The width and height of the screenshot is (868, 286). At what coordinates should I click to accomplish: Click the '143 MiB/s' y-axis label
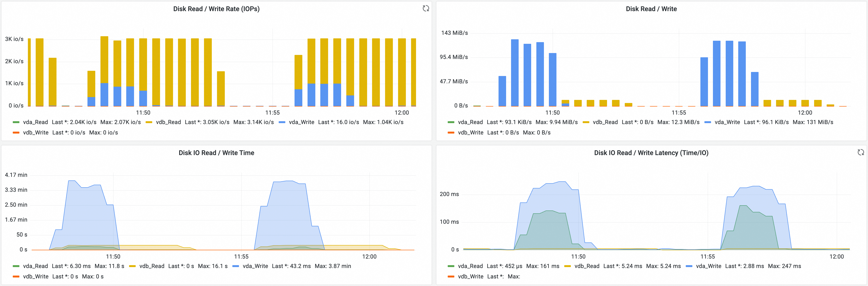click(x=454, y=33)
